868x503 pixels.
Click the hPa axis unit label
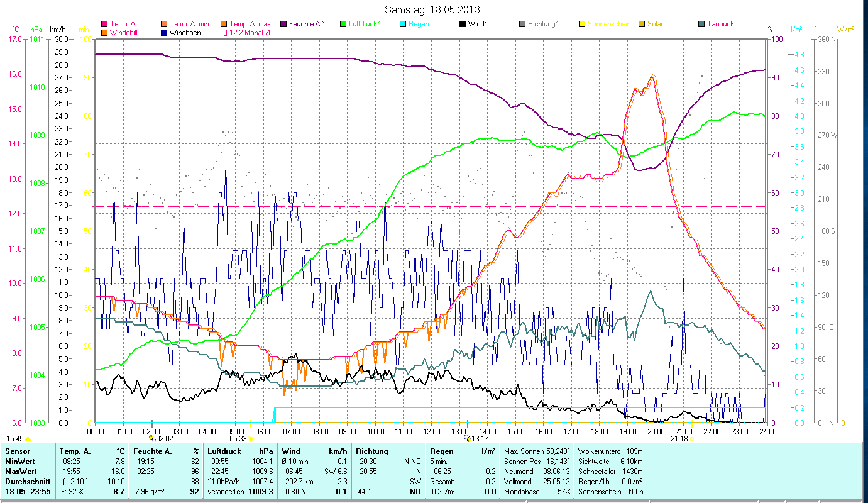[x=36, y=30]
